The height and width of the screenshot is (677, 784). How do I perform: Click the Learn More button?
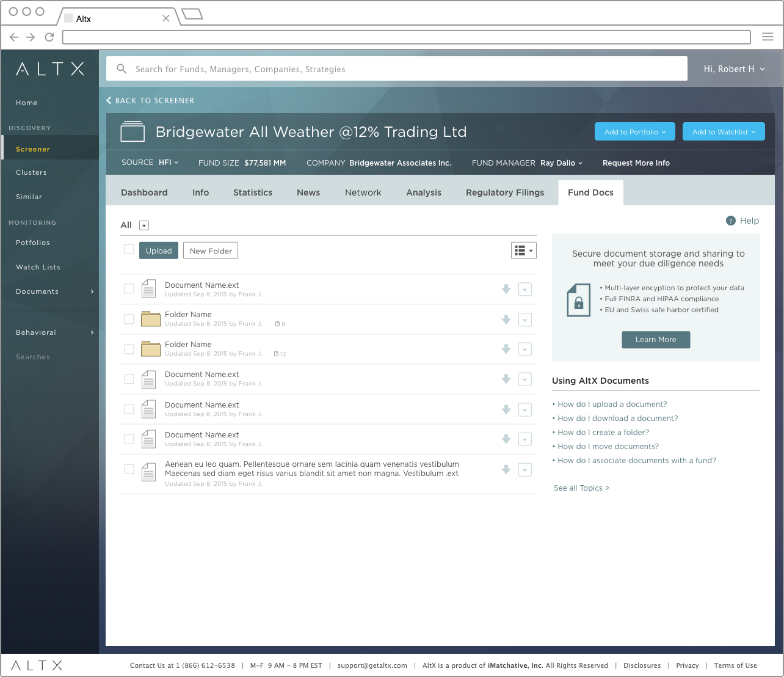656,340
